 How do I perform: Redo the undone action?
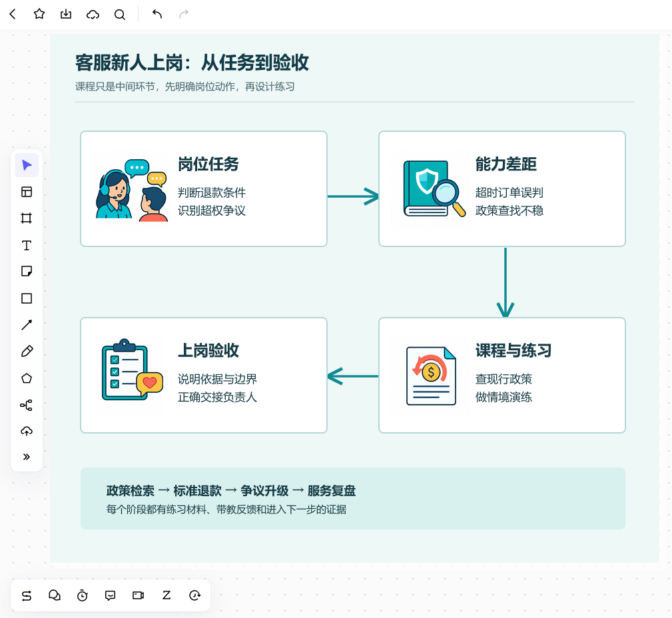pyautogui.click(x=183, y=14)
